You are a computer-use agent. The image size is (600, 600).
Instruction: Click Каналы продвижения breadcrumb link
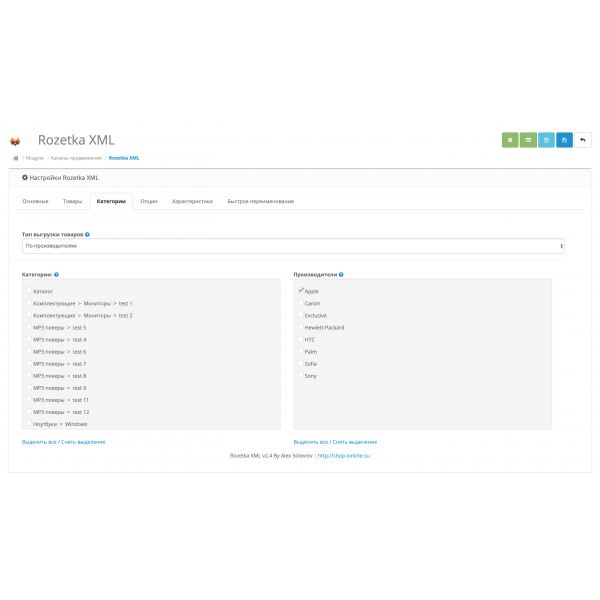point(77,158)
